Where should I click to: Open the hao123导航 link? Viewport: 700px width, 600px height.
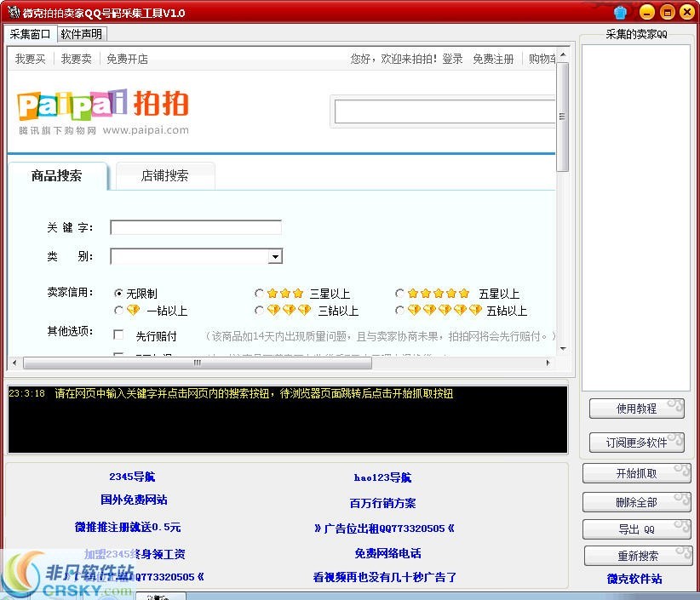click(385, 477)
